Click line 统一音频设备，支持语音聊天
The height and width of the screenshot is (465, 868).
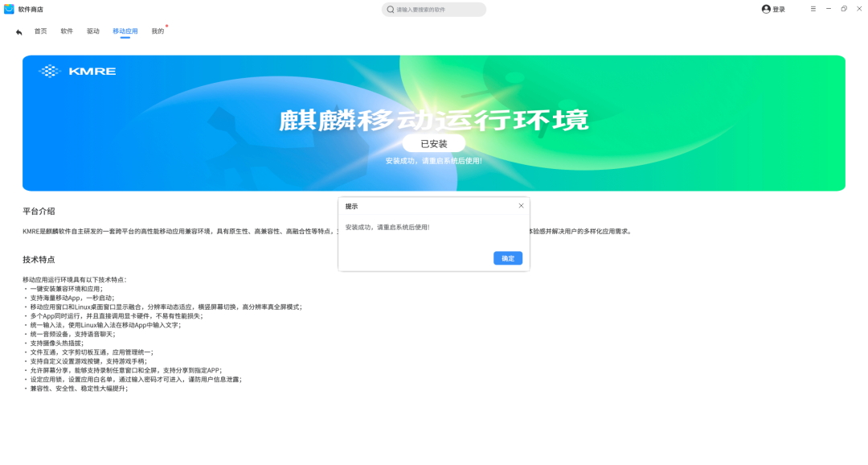click(72, 334)
